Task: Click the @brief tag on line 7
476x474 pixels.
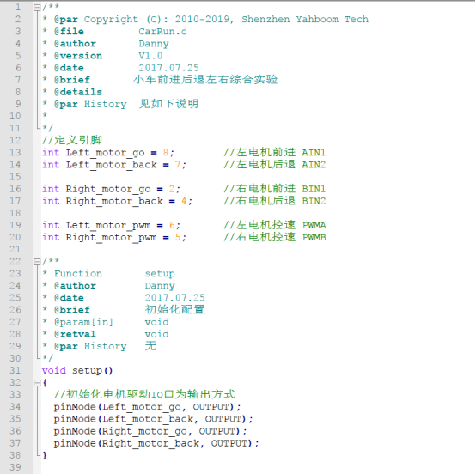Action: tap(72, 80)
